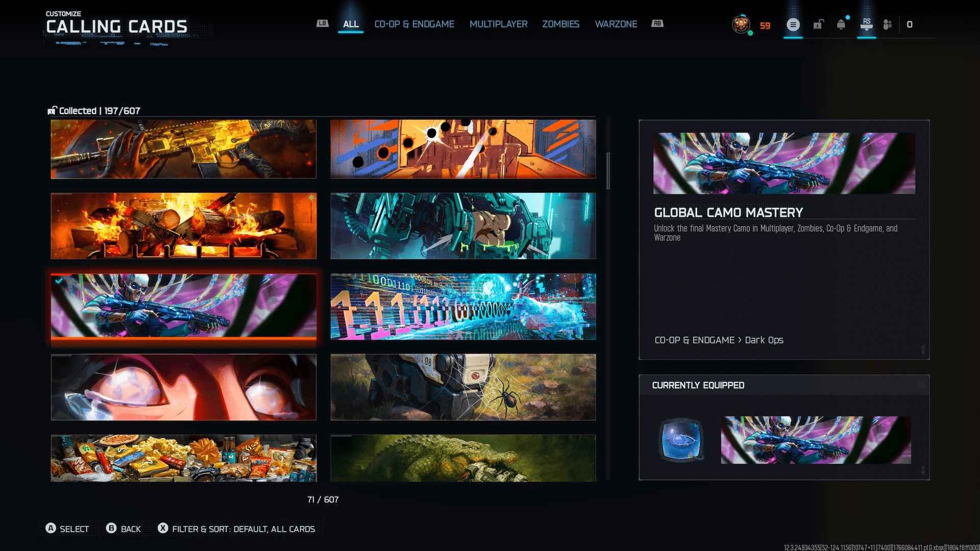Open the notifications bell
Screen dimensions: 980x551
click(841, 24)
